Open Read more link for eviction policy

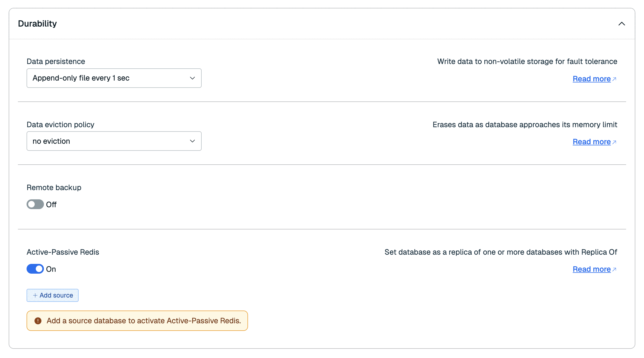coord(591,142)
